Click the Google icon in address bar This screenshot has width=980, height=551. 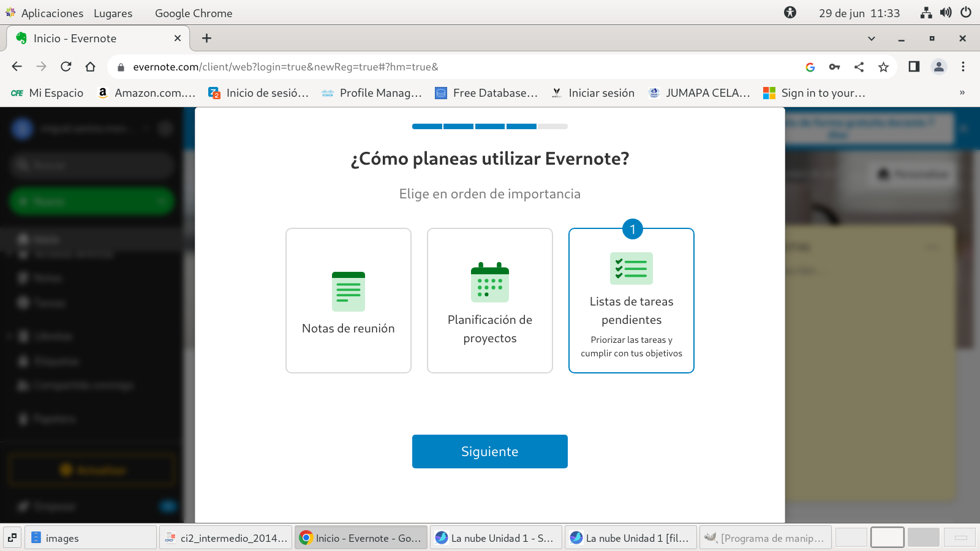point(810,67)
